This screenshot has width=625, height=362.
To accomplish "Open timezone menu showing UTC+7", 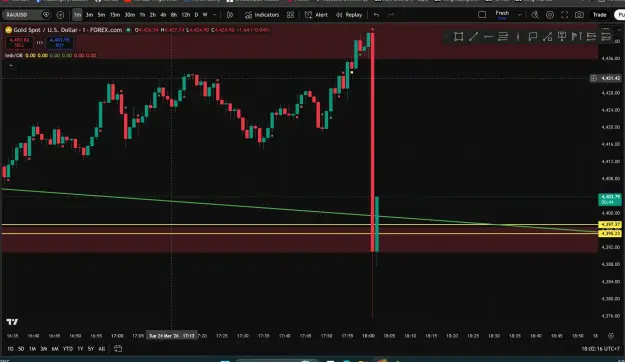I will 600,349.
